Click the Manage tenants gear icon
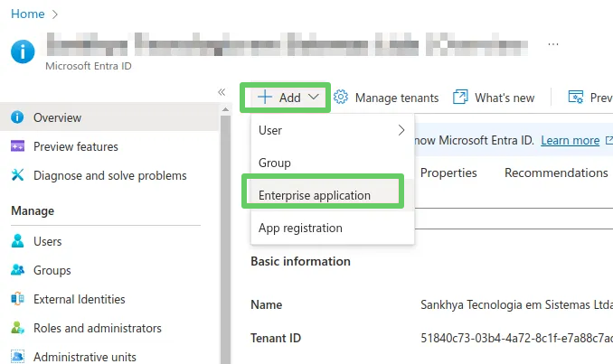 (341, 97)
